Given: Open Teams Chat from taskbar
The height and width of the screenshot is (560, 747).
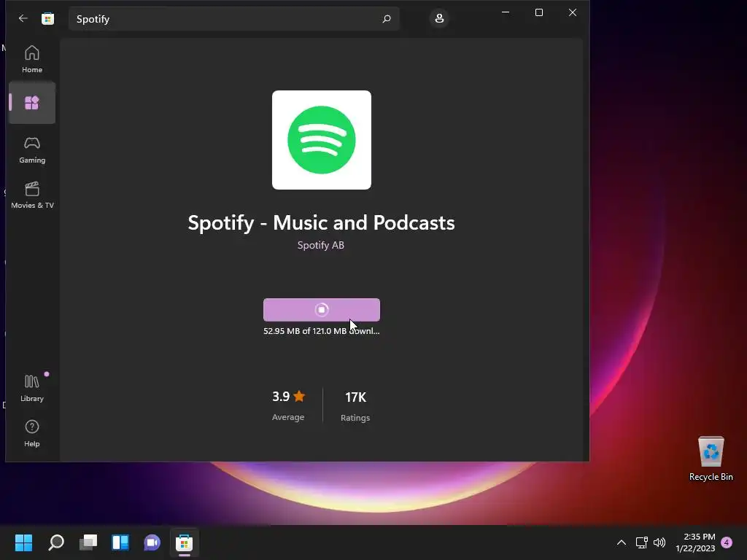Looking at the screenshot, I should [x=152, y=542].
